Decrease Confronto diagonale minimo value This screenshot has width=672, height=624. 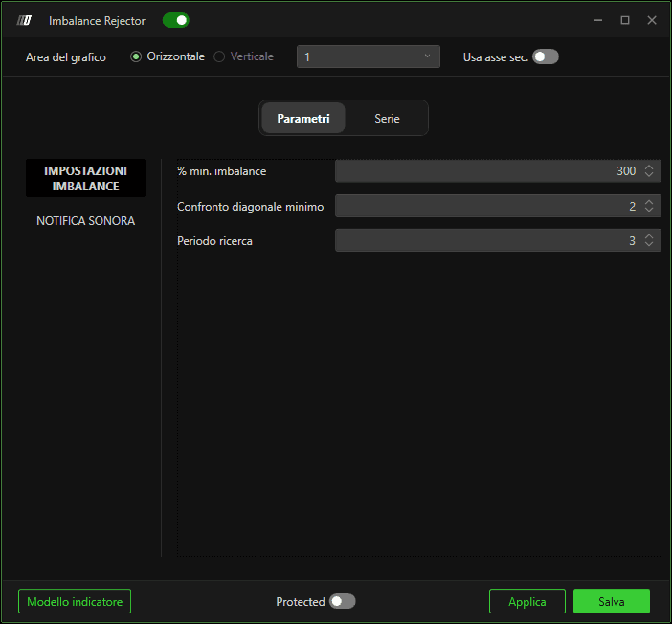(x=649, y=210)
